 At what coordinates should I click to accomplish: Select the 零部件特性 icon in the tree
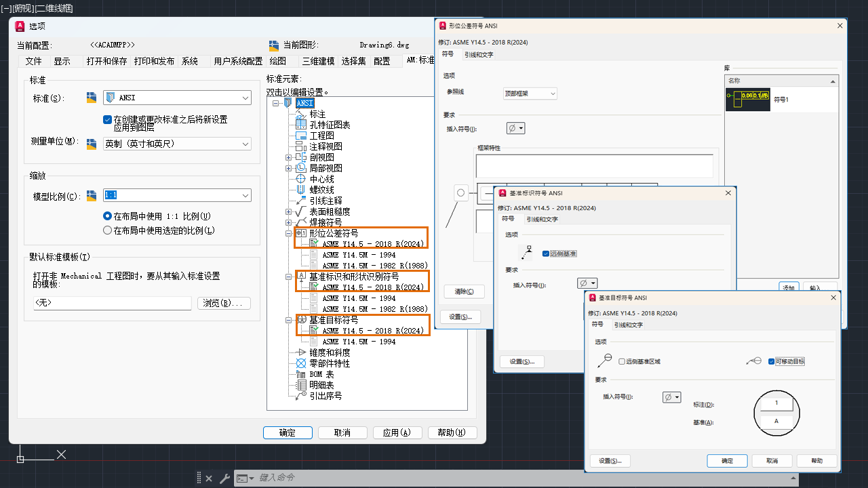302,363
